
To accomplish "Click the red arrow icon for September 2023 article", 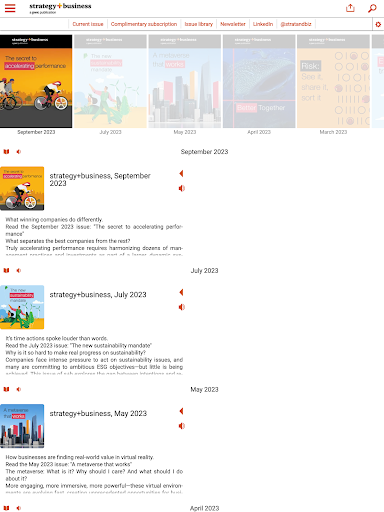I will pyautogui.click(x=181, y=173).
